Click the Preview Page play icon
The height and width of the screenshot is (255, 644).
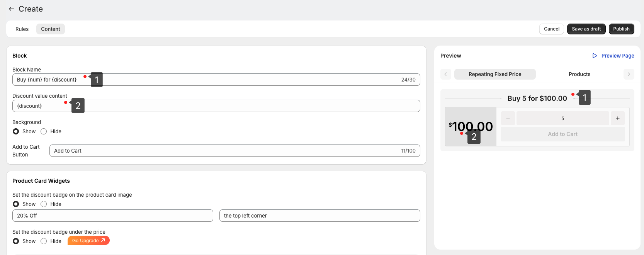(595, 56)
